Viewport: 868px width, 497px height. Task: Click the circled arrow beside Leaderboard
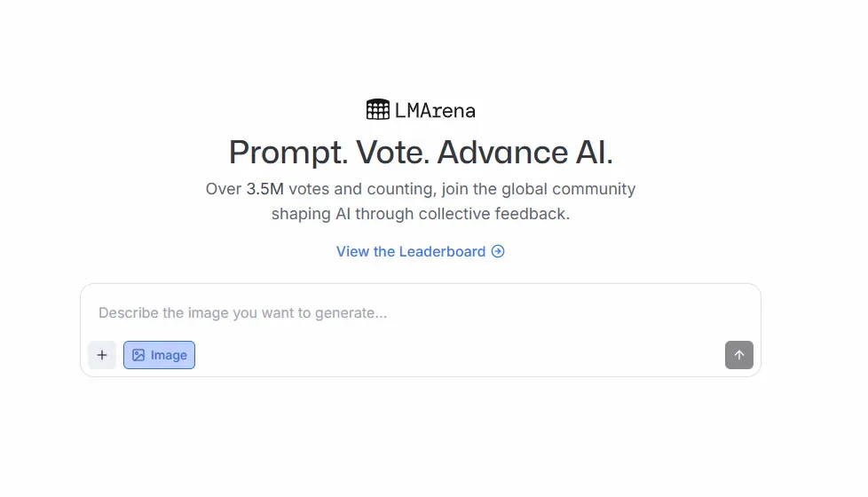(498, 251)
